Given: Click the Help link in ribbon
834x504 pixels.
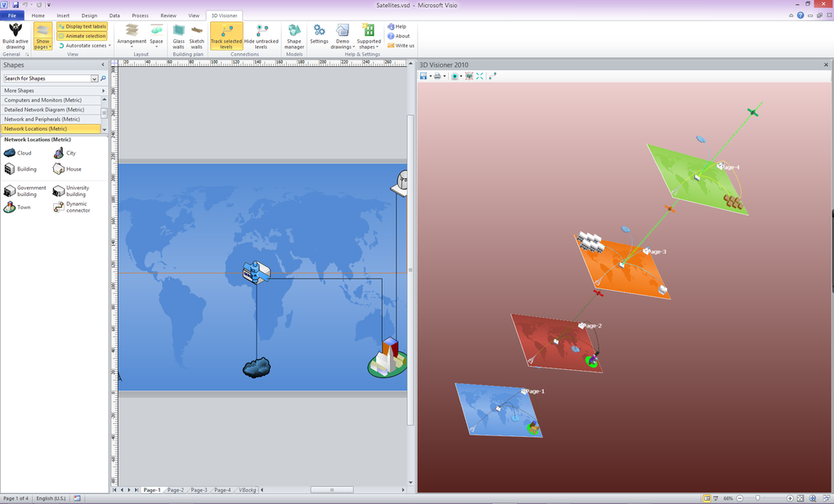Looking at the screenshot, I should coord(397,26).
